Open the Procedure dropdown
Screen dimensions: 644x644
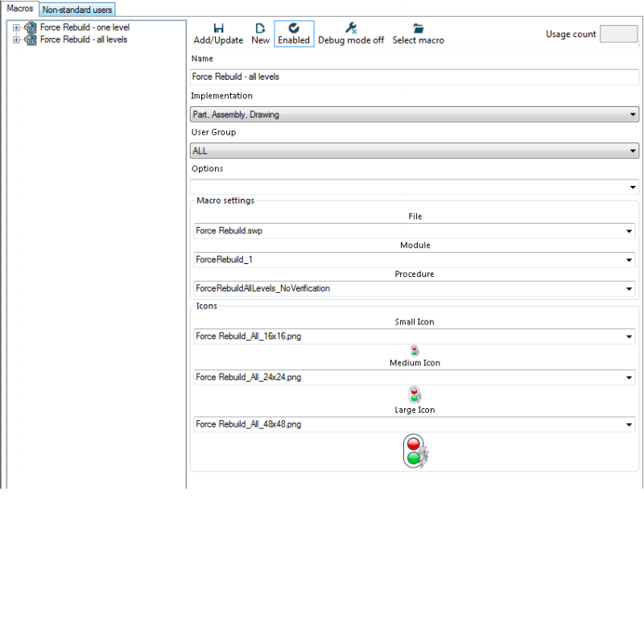[x=415, y=289]
